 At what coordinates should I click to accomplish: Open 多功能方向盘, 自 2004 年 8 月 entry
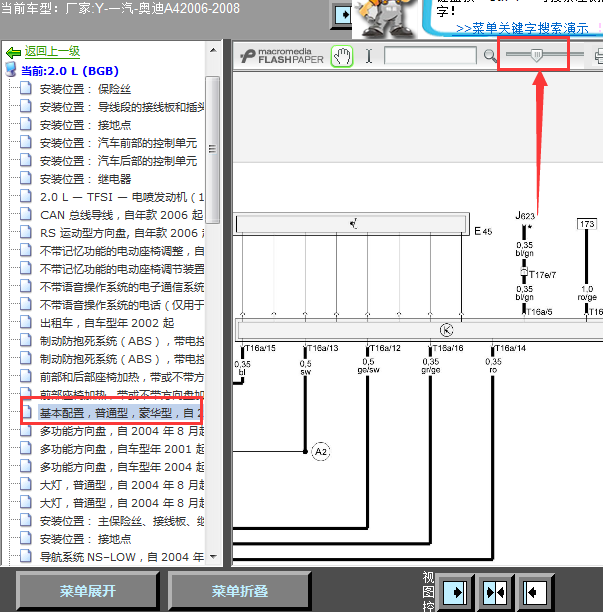122,431
